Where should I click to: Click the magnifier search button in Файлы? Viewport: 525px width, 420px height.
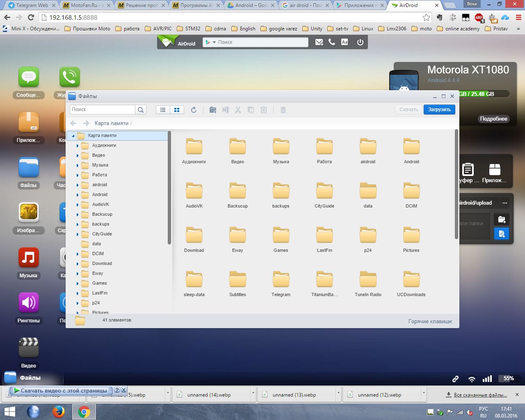141,110
